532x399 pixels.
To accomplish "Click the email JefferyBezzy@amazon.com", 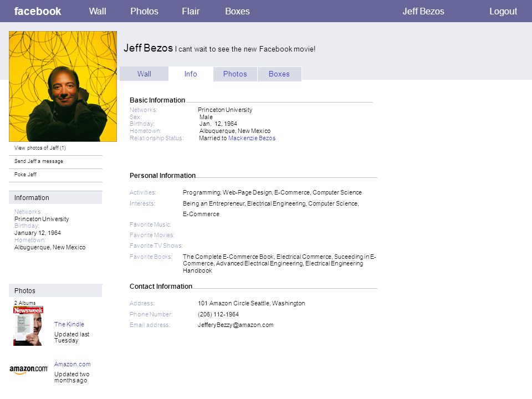I will [236, 325].
